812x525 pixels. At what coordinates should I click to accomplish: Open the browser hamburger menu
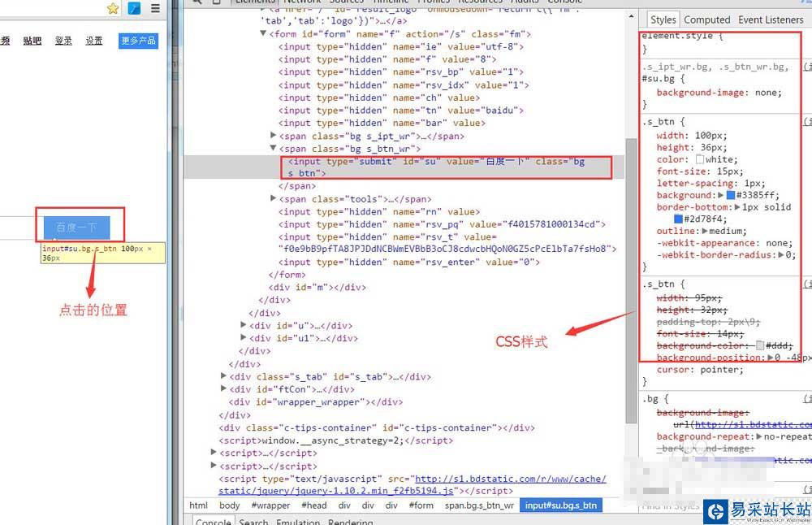click(155, 8)
